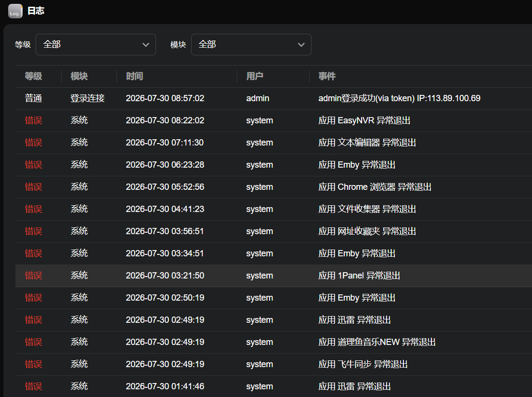Click the chevron arrow of the 等级 dropdown

(146, 45)
